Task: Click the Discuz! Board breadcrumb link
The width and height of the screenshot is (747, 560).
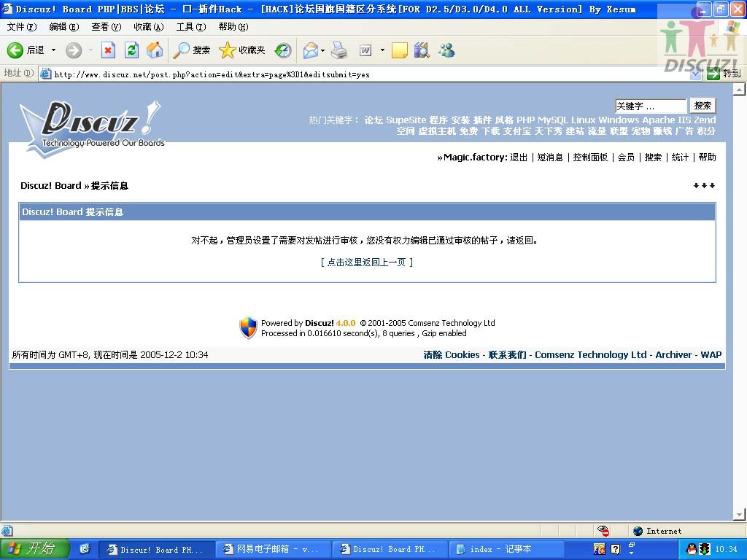Action: coord(51,186)
